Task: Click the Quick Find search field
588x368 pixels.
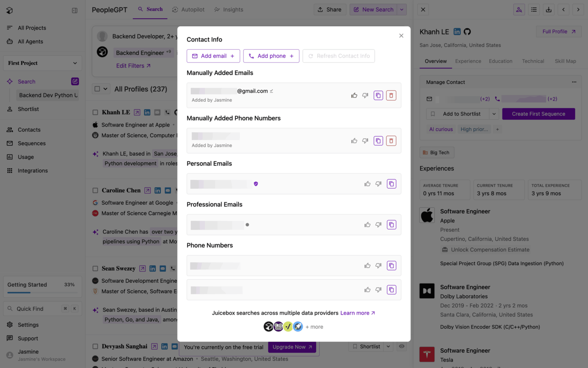Action: [43, 309]
